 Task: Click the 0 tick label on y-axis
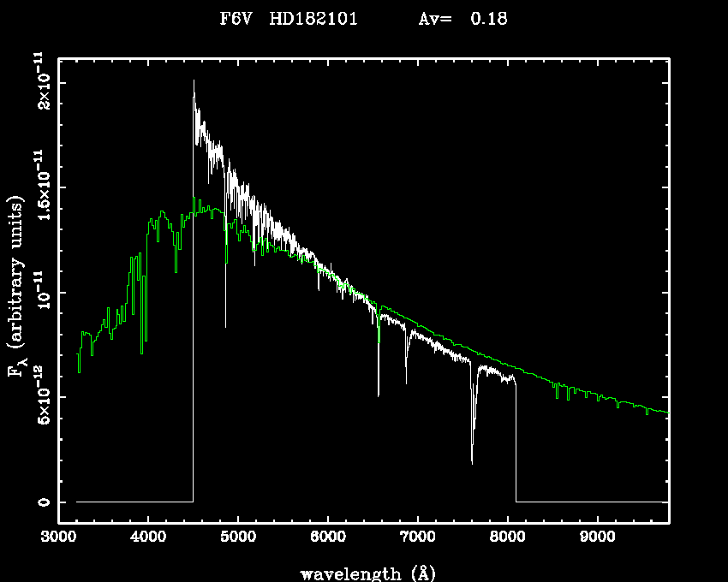40,502
